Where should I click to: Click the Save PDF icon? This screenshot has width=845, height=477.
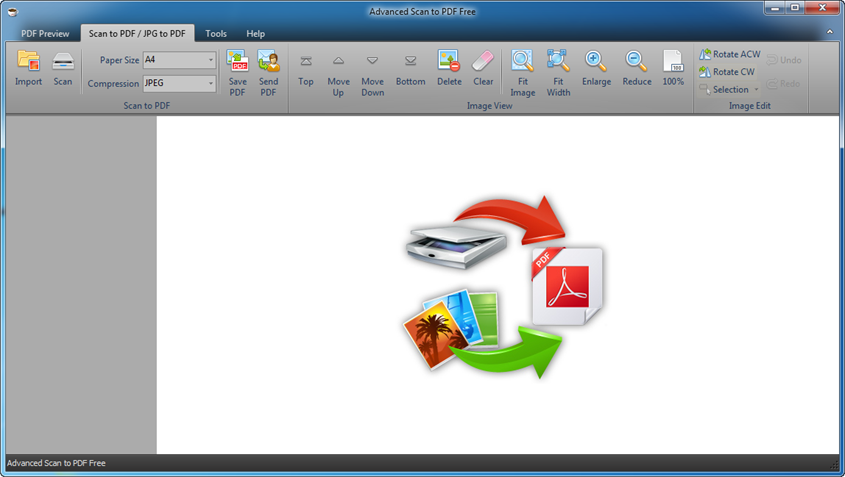[x=238, y=60]
